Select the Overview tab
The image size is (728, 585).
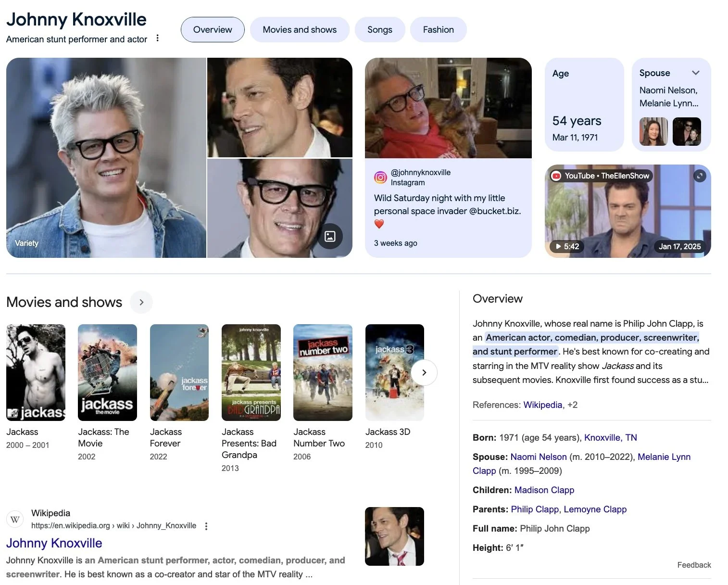[213, 29]
